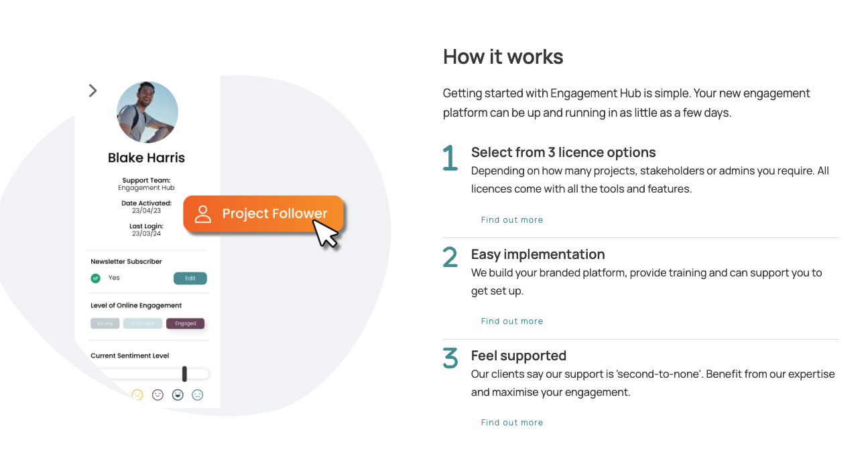Click Blake Harris profile photo

point(147,112)
